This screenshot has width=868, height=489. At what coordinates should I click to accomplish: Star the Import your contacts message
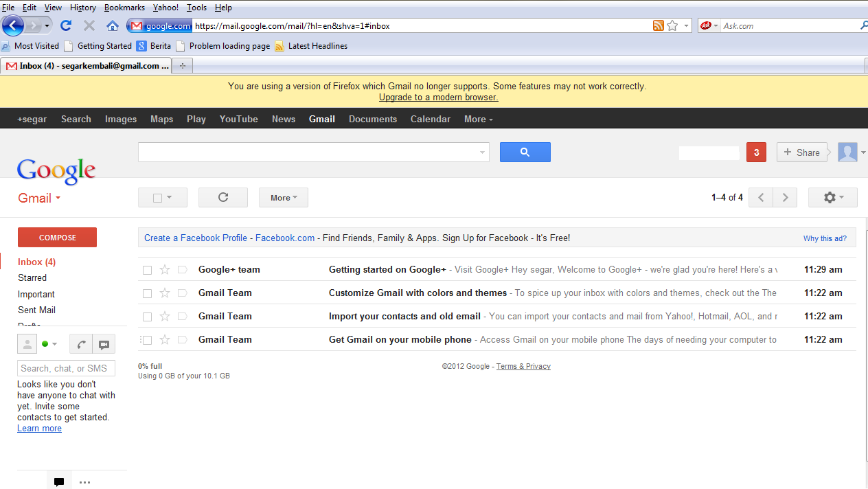[x=165, y=317]
